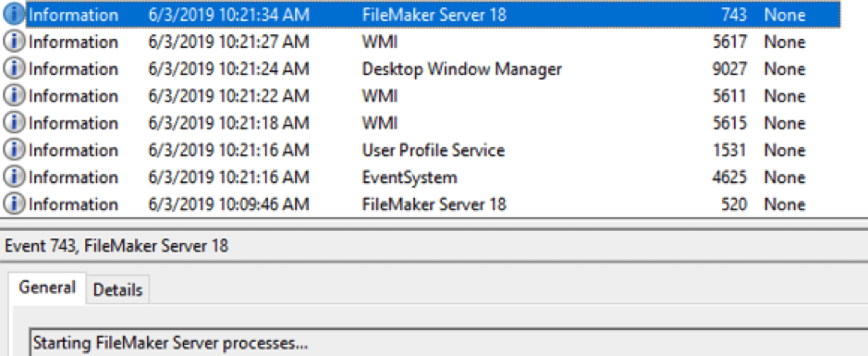
Task: Click the Information label in EventSystem row
Action: 73,178
